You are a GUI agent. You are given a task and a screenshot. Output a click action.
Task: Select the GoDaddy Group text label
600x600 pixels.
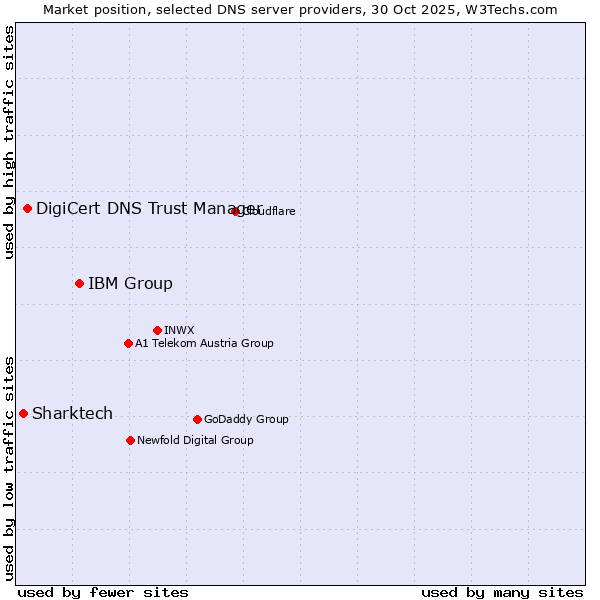click(246, 419)
